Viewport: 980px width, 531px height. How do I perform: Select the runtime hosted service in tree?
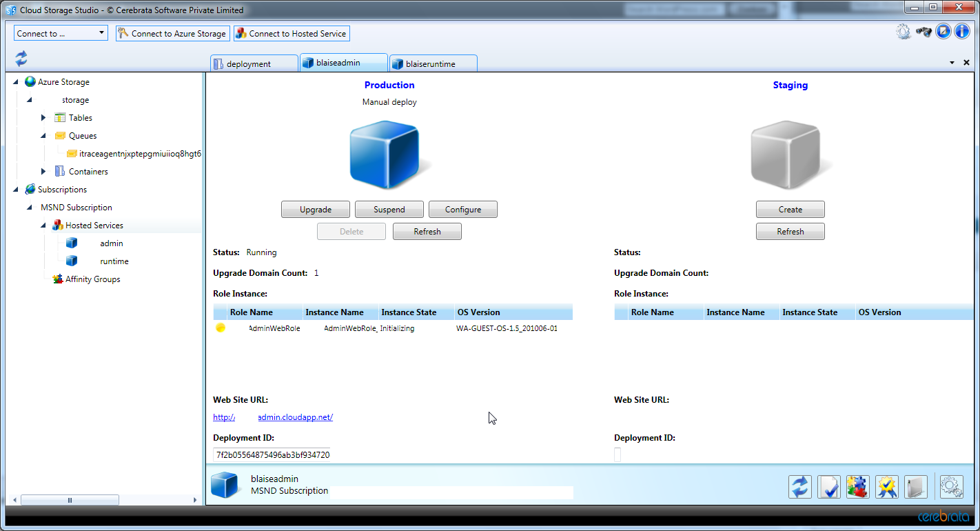(114, 261)
